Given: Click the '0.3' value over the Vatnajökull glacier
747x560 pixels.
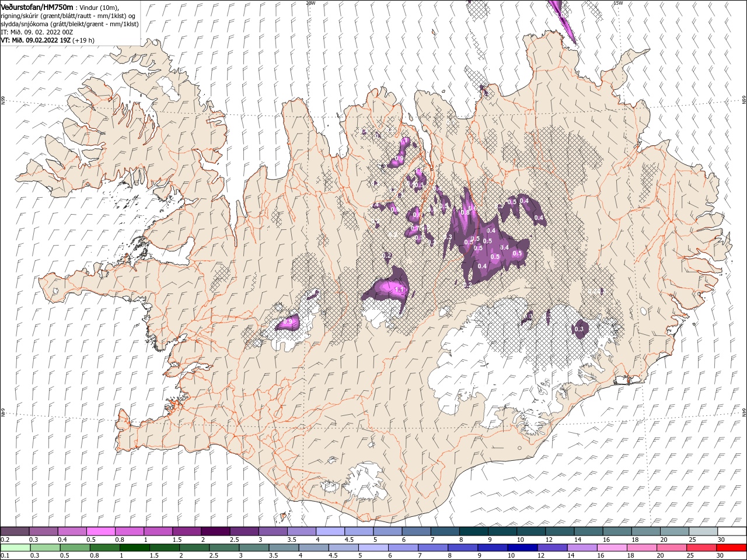Looking at the screenshot, I should pyautogui.click(x=579, y=329).
